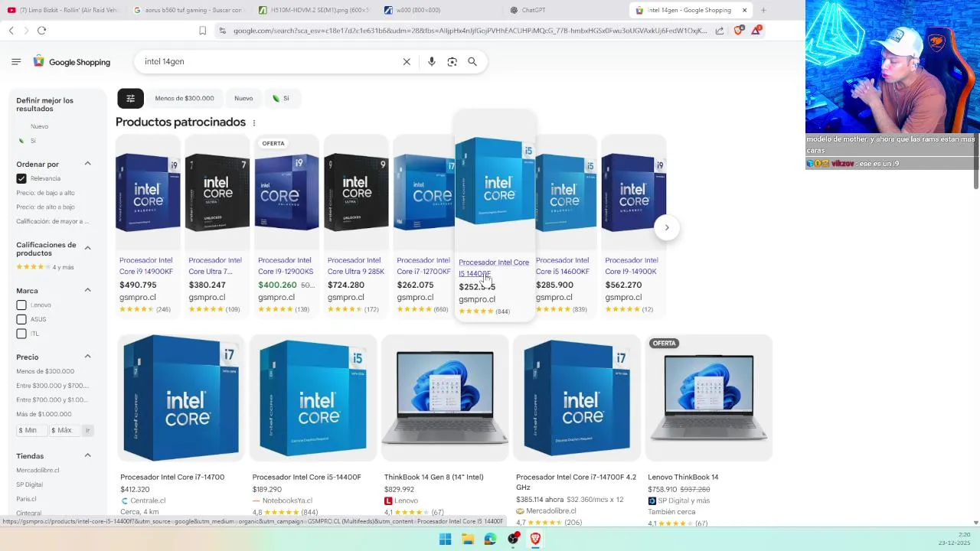Apply the Menos de $300.000 chip filter
Image resolution: width=980 pixels, height=551 pixels.
coord(185,98)
